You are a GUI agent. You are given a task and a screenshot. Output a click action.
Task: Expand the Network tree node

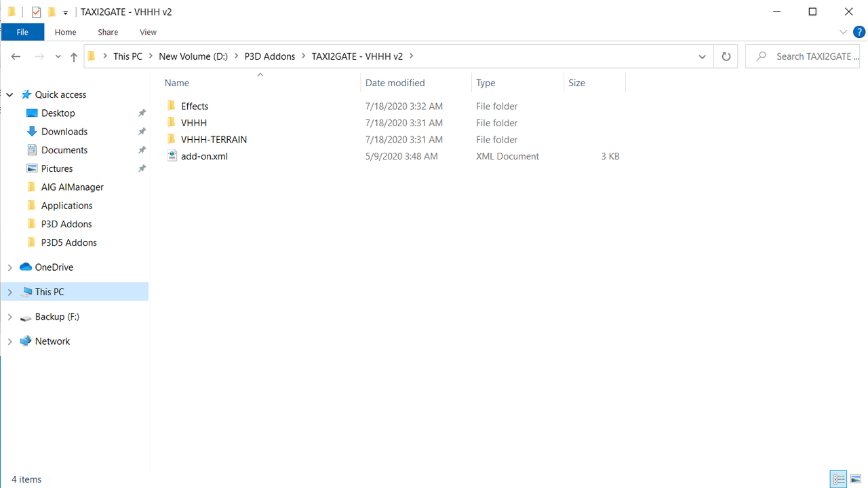point(9,341)
